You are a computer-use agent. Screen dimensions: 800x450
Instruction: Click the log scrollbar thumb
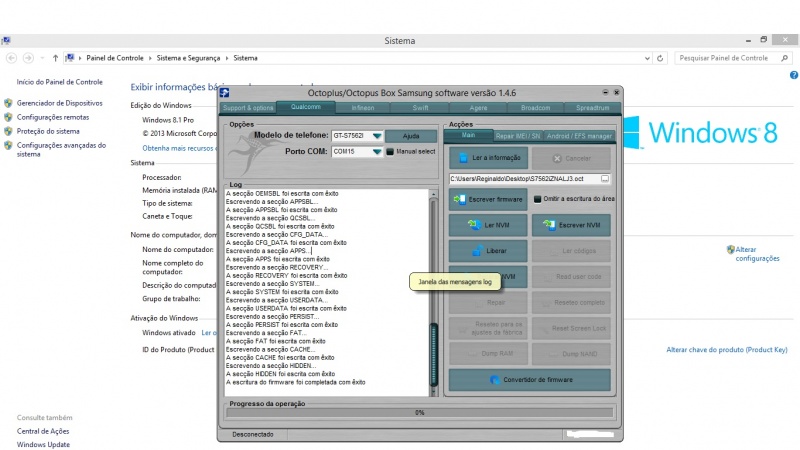434,355
